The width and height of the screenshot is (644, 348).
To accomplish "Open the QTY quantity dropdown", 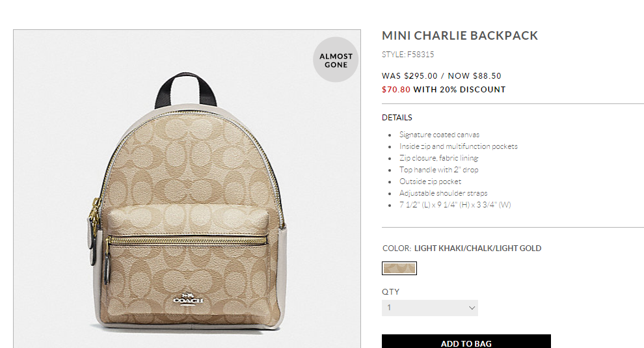I will coord(430,308).
